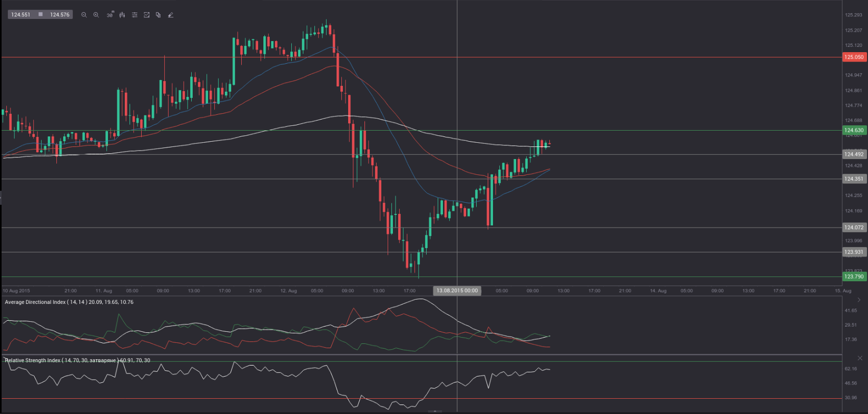Click the sell price 124.551
Screen dimensions: 868x414
[x=21, y=15]
